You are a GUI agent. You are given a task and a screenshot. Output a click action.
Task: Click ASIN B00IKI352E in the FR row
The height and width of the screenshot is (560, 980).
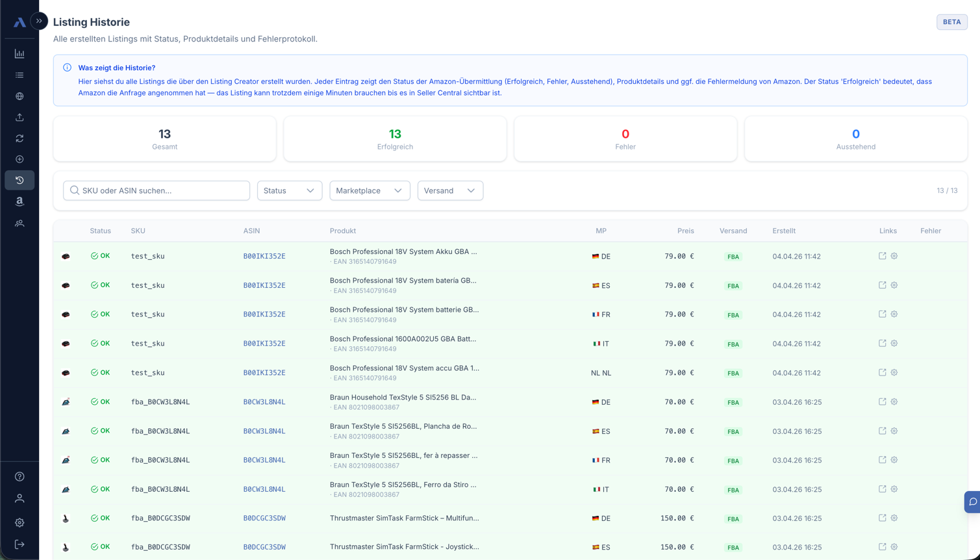point(264,314)
